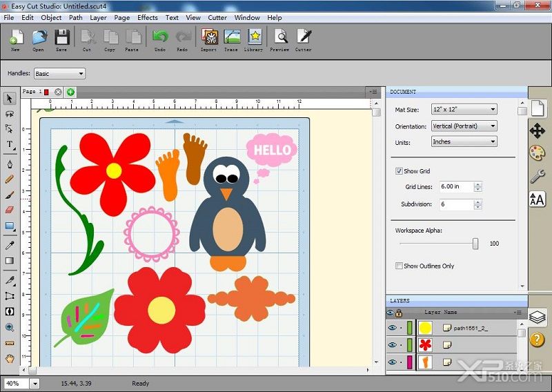Image resolution: width=552 pixels, height=392 pixels.
Task: Activate the Eraser tool
Action: (x=10, y=210)
